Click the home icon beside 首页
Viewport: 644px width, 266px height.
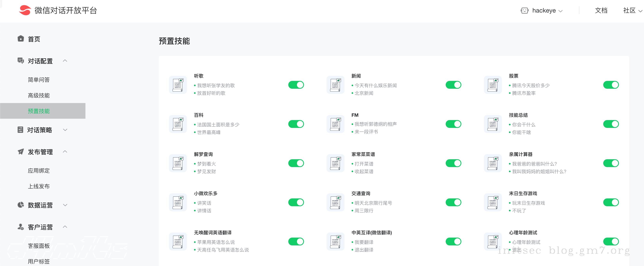pos(21,39)
